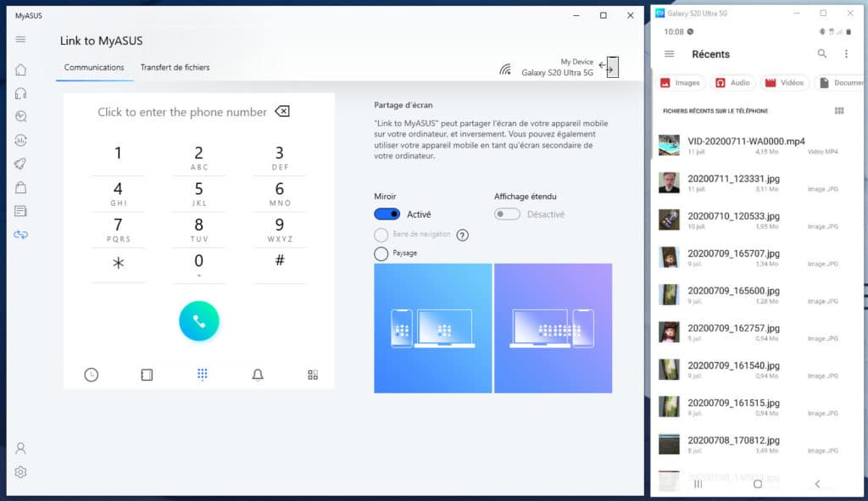Open MyASUS settings gear icon
The width and height of the screenshot is (868, 501).
[x=20, y=472]
